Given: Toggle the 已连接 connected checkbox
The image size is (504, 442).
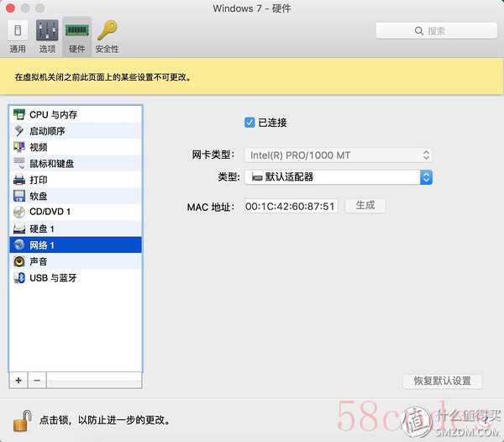Looking at the screenshot, I should [249, 123].
